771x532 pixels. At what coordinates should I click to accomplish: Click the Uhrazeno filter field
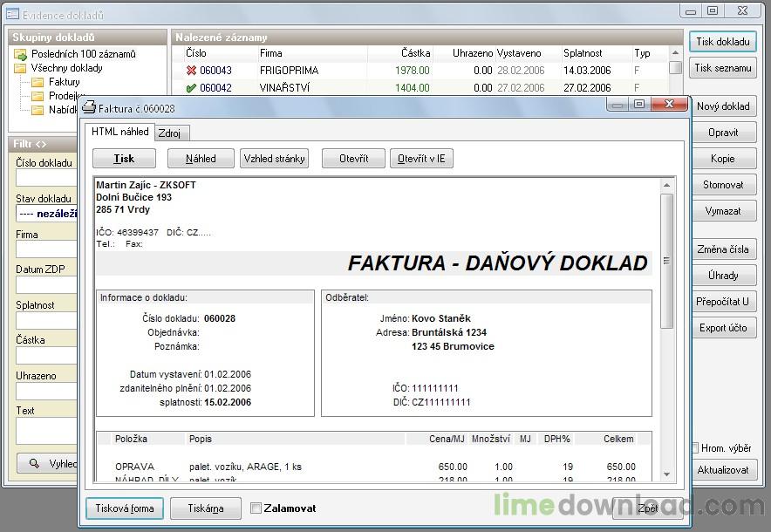(47, 391)
